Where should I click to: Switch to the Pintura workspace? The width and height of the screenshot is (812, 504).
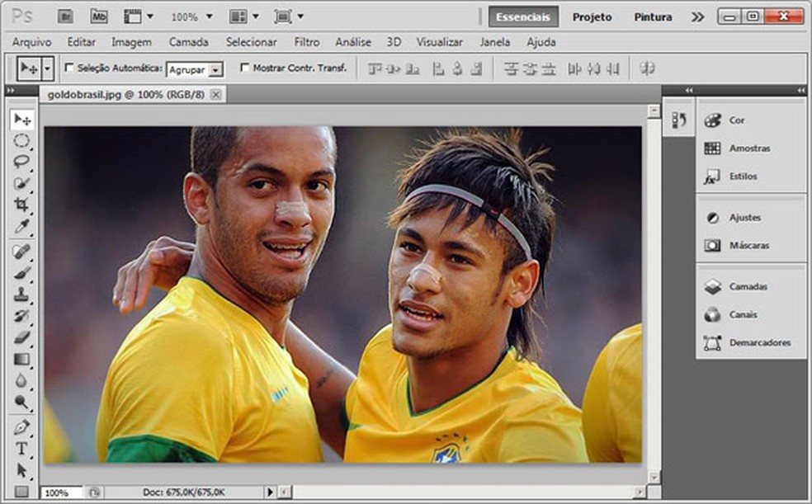[653, 16]
